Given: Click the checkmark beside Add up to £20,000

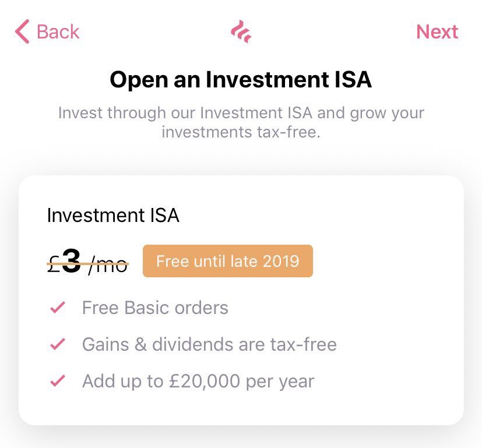Looking at the screenshot, I should [58, 381].
